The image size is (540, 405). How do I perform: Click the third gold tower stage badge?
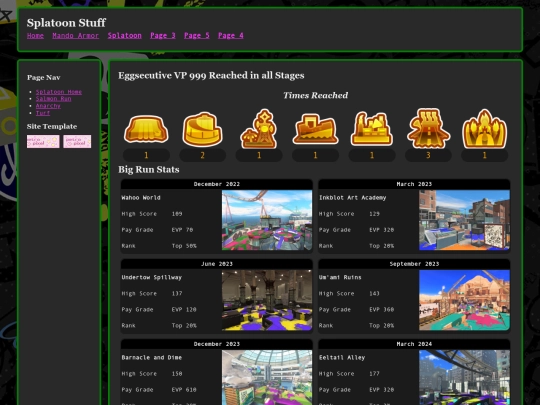click(x=259, y=129)
